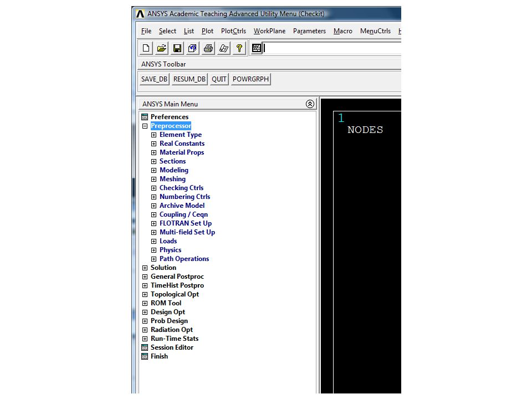Click the QUIT toolbar button
The height and width of the screenshot is (399, 532).
219,79
